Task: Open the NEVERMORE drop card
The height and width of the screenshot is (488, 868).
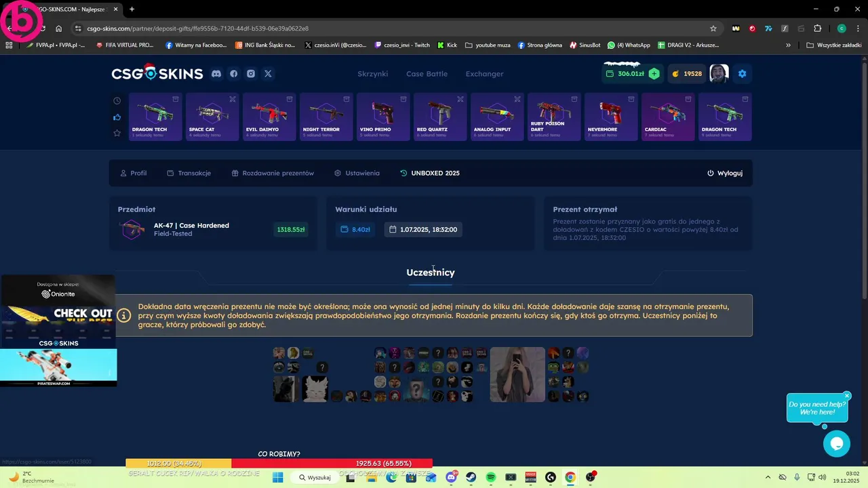Action: tap(610, 117)
